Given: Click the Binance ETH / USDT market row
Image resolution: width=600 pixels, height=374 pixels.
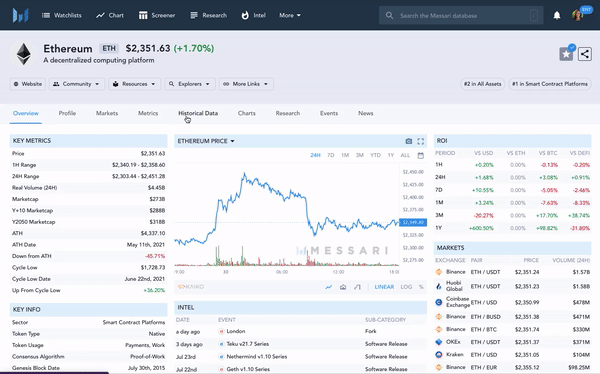Looking at the screenshot, I should 512,272.
